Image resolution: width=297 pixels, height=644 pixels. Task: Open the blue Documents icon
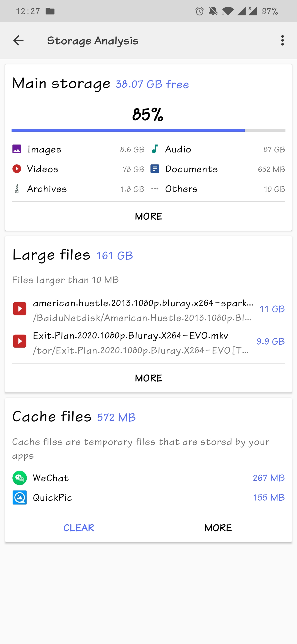(155, 169)
